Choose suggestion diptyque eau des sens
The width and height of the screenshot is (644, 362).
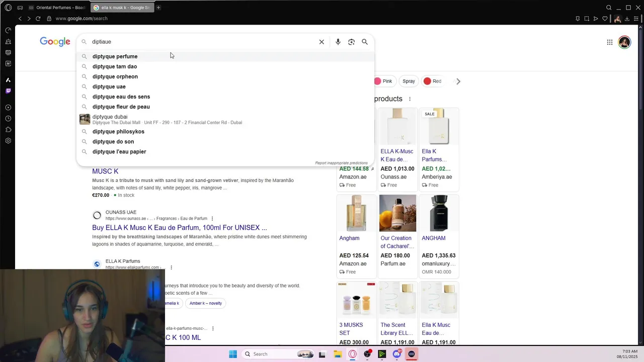point(225,97)
